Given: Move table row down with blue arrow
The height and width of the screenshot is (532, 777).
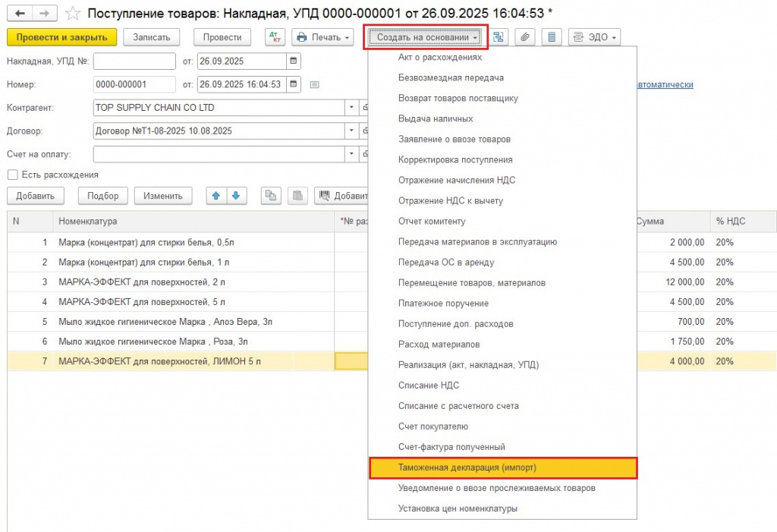Looking at the screenshot, I should 237,196.
